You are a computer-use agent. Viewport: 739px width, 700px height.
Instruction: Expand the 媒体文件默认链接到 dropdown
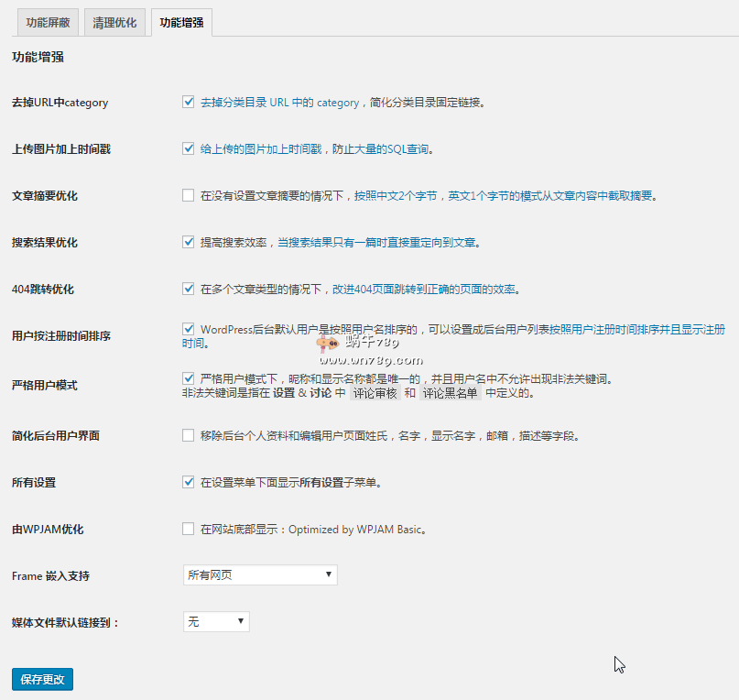(x=216, y=622)
